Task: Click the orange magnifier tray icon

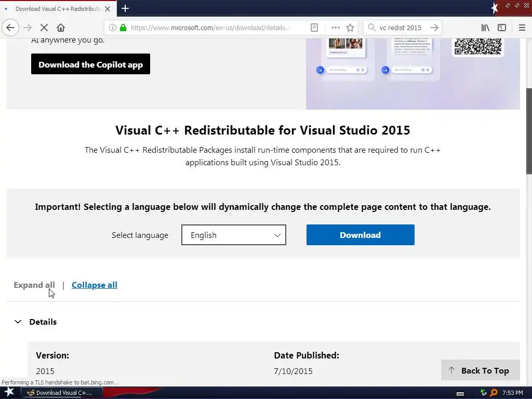Action: tap(494, 393)
